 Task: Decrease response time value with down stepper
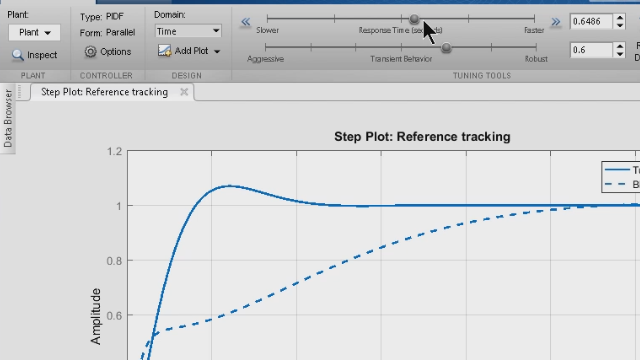pyautogui.click(x=620, y=25)
